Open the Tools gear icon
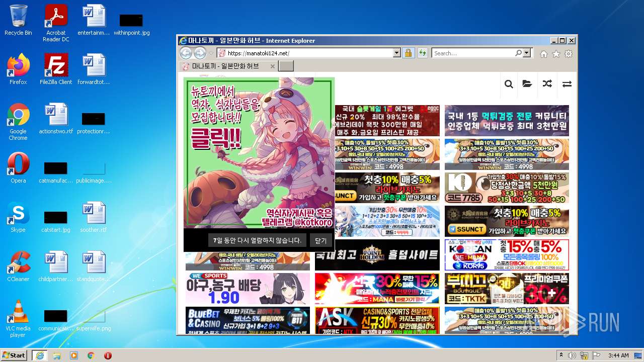 pyautogui.click(x=569, y=54)
